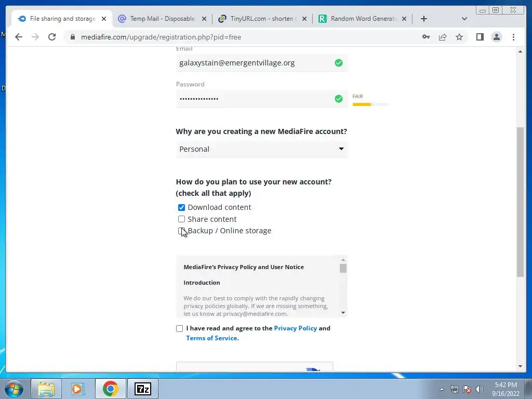Bookmark this page with the star
The image size is (532, 399).
[x=459, y=37]
